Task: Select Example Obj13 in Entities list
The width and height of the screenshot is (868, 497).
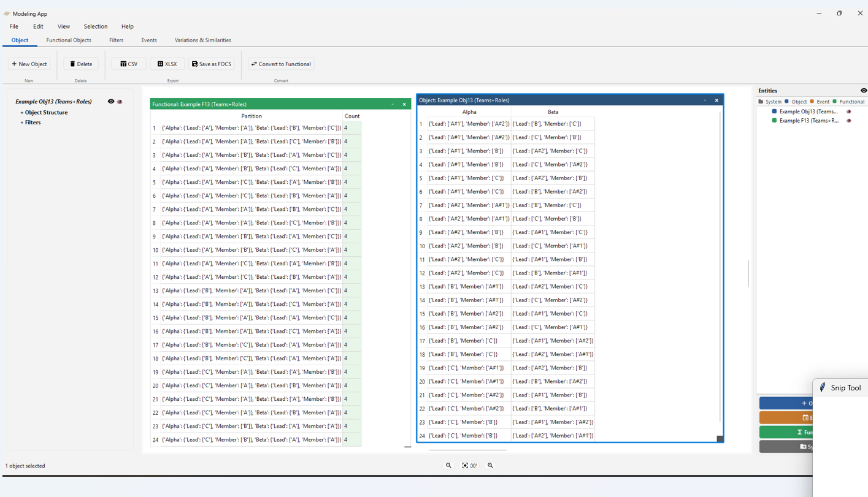Action: coord(807,112)
